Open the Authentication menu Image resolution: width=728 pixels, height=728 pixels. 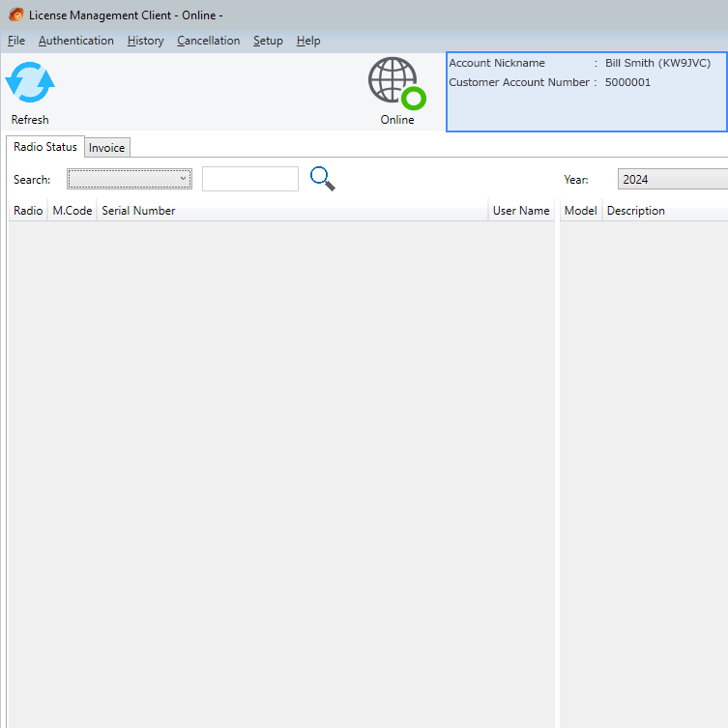click(75, 41)
